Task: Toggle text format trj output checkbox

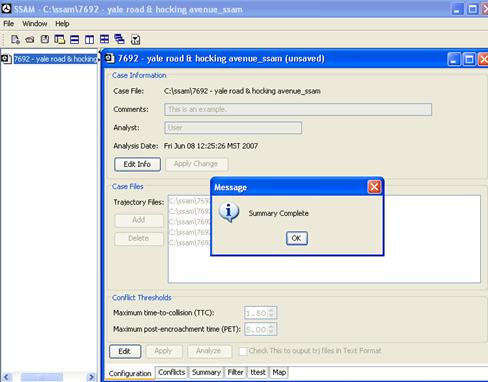Action: pos(243,351)
